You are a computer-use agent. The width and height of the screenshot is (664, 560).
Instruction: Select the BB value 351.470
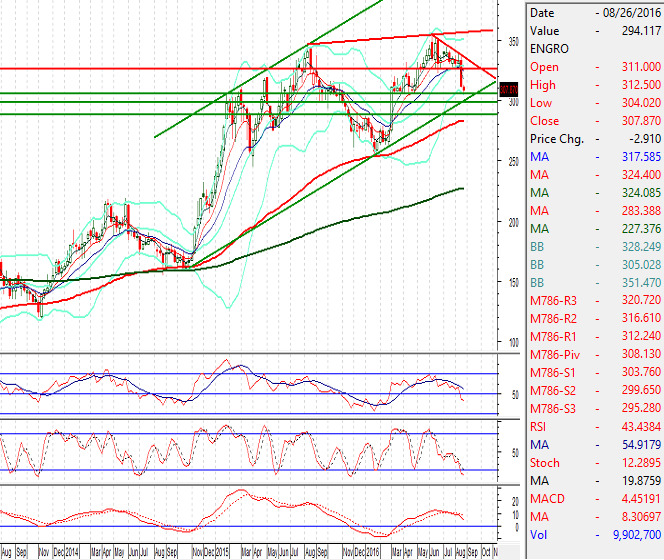point(641,283)
